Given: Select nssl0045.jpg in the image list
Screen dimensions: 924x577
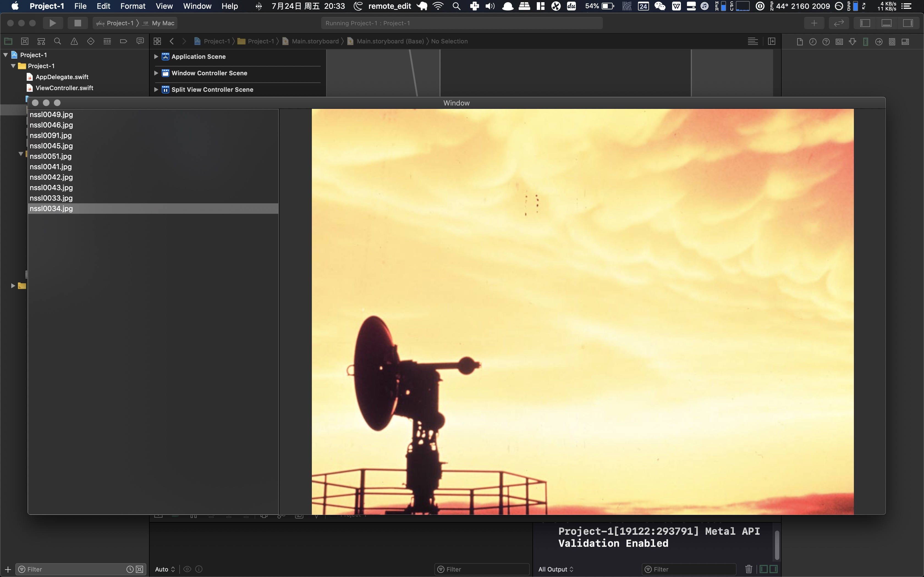Looking at the screenshot, I should pyautogui.click(x=51, y=146).
